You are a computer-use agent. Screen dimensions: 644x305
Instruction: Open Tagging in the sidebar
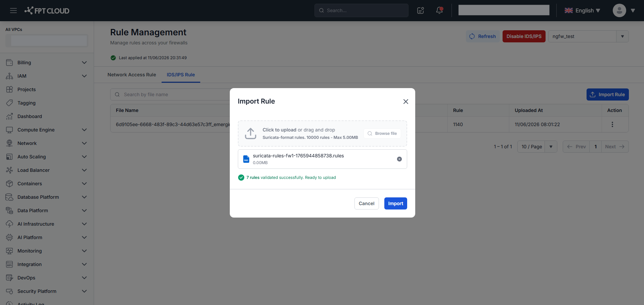point(27,103)
